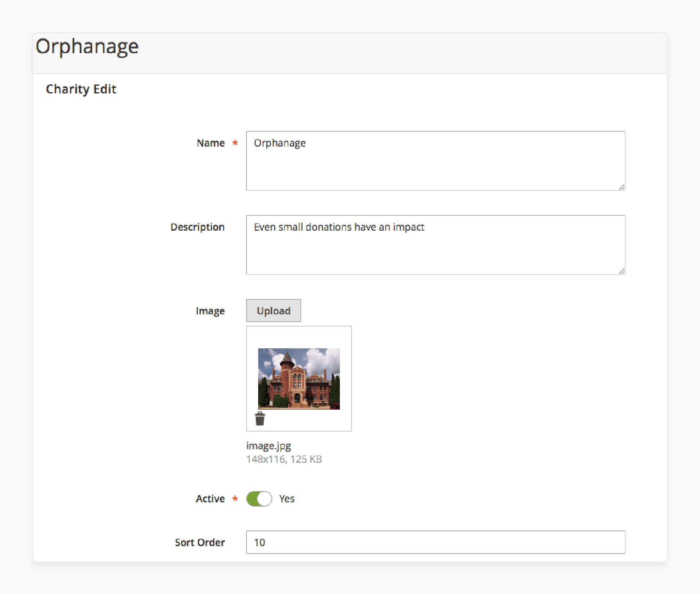Click the Sort Order label
The height and width of the screenshot is (595, 700).
click(x=200, y=543)
